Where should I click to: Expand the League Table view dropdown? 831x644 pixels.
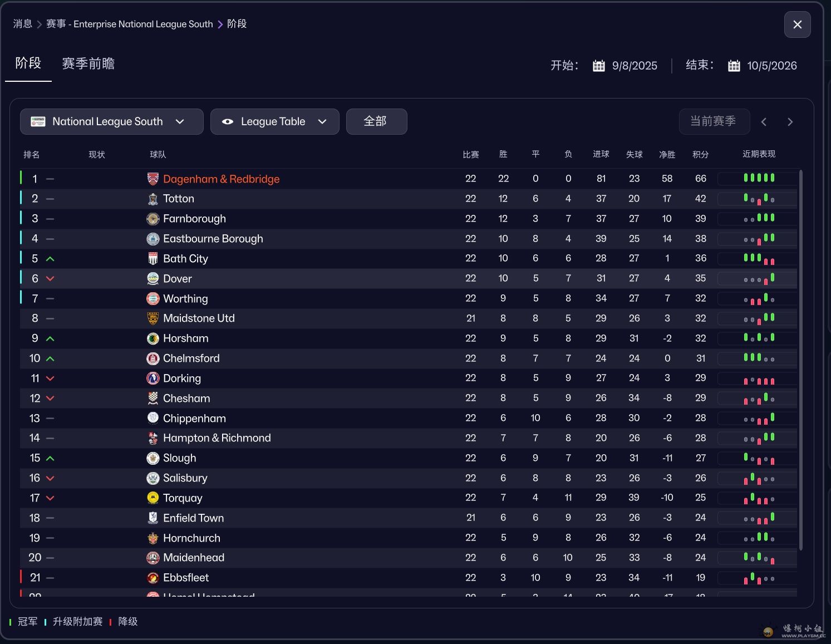click(322, 122)
